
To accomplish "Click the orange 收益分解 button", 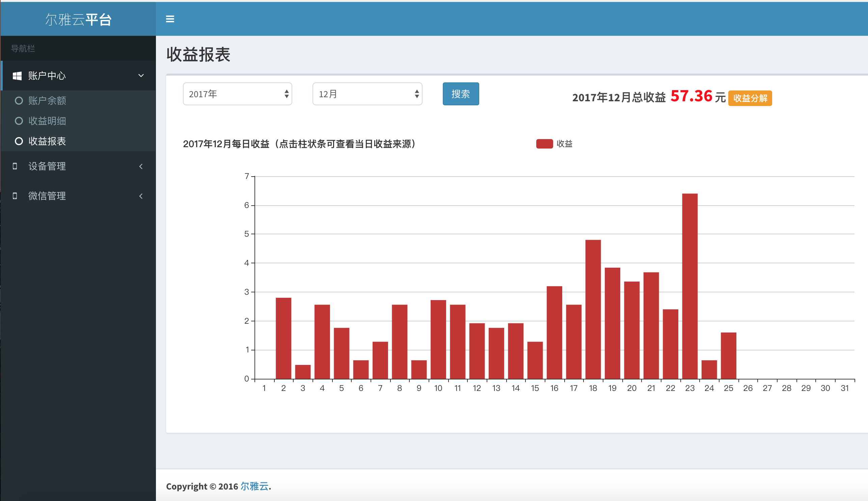I will (x=750, y=99).
